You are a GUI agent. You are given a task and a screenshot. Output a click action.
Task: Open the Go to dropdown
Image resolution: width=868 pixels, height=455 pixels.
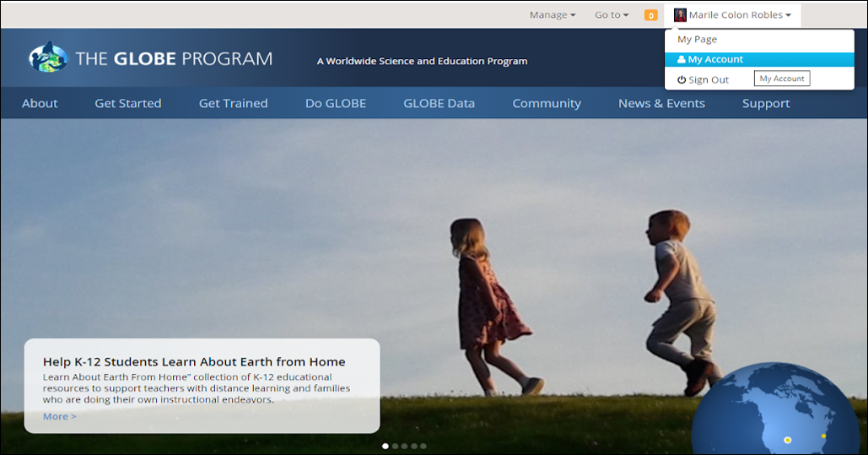(611, 15)
